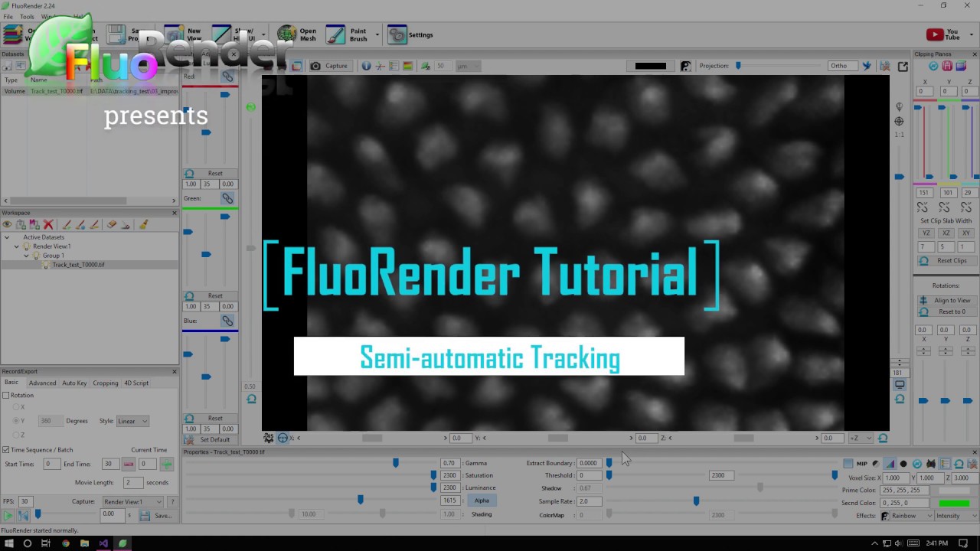Open the Paint Brush tool
980x551 pixels.
[347, 35]
